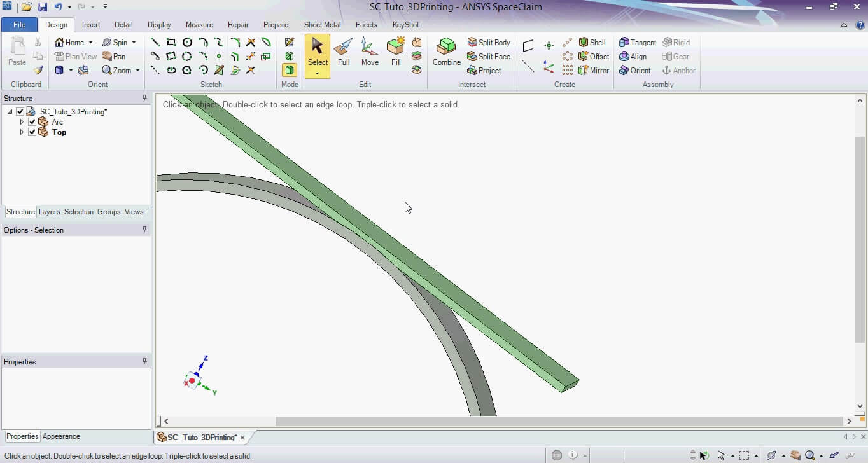Image resolution: width=868 pixels, height=463 pixels.
Task: Open the Select tool dropdown arrow
Action: 317,73
